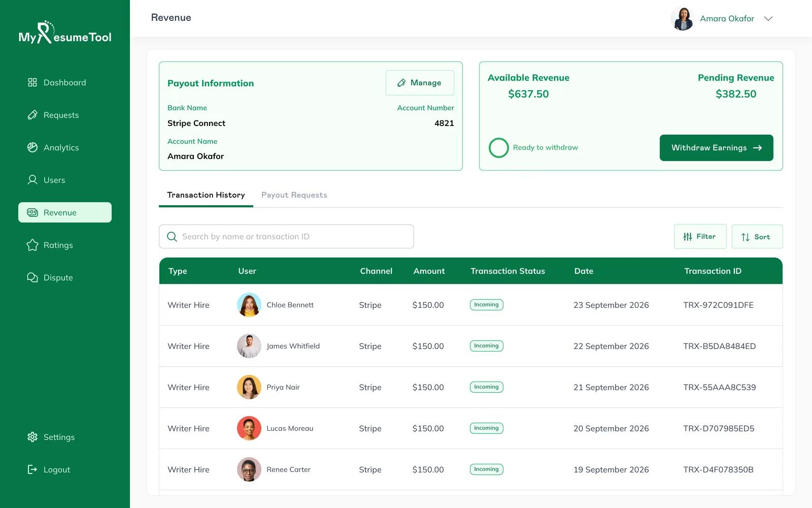Image resolution: width=812 pixels, height=508 pixels.
Task: Click the date 21 September 2026
Action: (611, 387)
